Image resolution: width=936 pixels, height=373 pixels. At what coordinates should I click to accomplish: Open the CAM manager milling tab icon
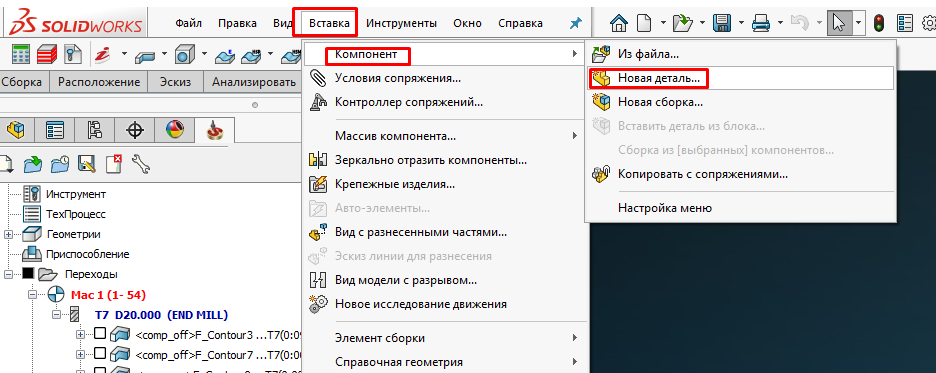(x=214, y=130)
